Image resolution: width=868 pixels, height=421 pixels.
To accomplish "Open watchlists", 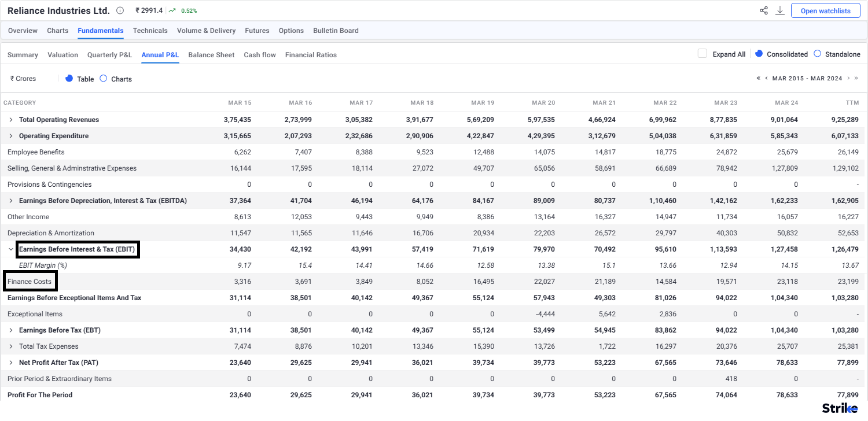I will [826, 10].
